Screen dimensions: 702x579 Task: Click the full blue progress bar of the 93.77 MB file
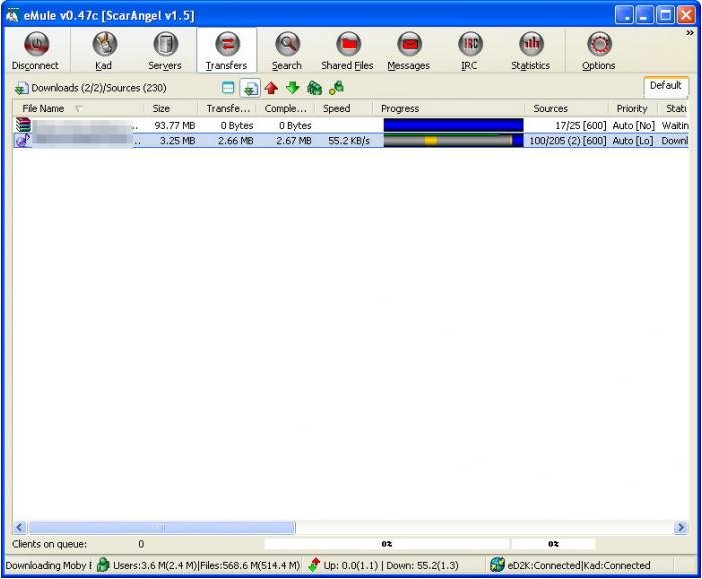(x=453, y=125)
